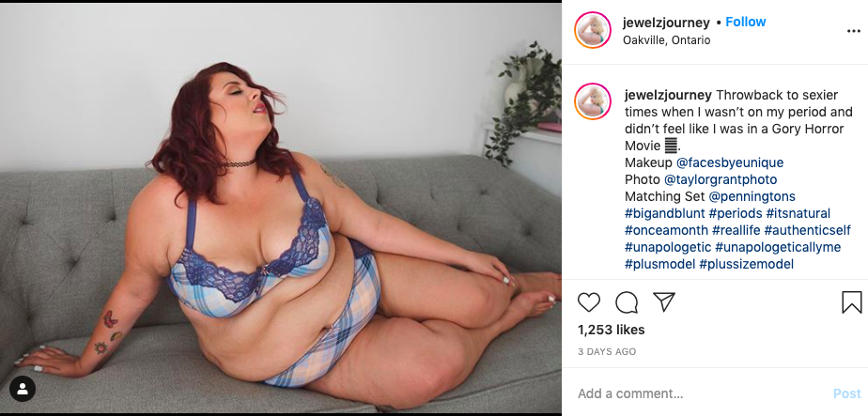Open @facesbyeunique mention
Viewport: 868px width, 416px height.
[x=730, y=162]
